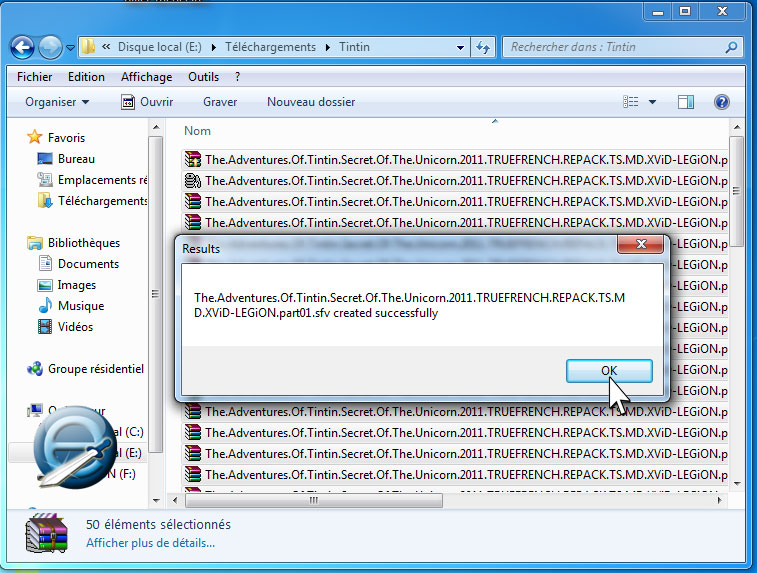Click the large WinRAR icon in details pane
The height and width of the screenshot is (573, 757).
pyautogui.click(x=46, y=533)
